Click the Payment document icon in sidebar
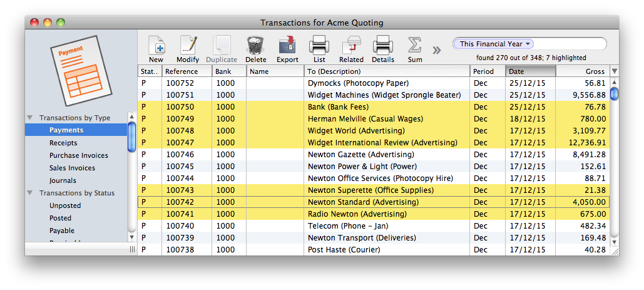 pos(81,71)
